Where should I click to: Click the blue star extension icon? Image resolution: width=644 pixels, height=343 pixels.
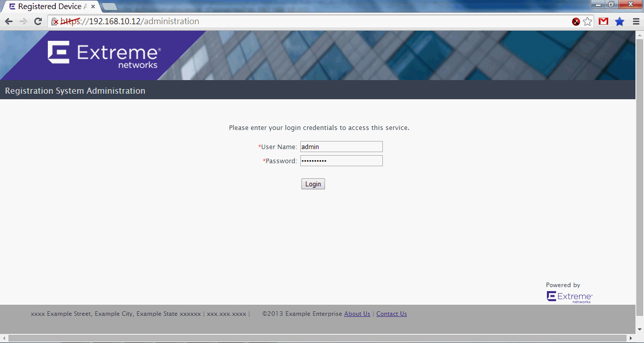click(x=620, y=22)
